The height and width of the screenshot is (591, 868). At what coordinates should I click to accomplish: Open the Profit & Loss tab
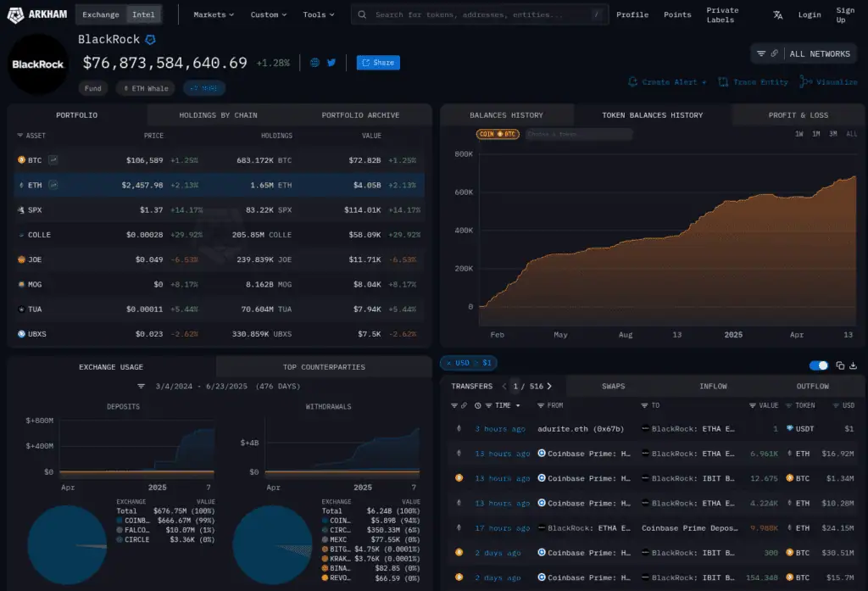pos(798,115)
